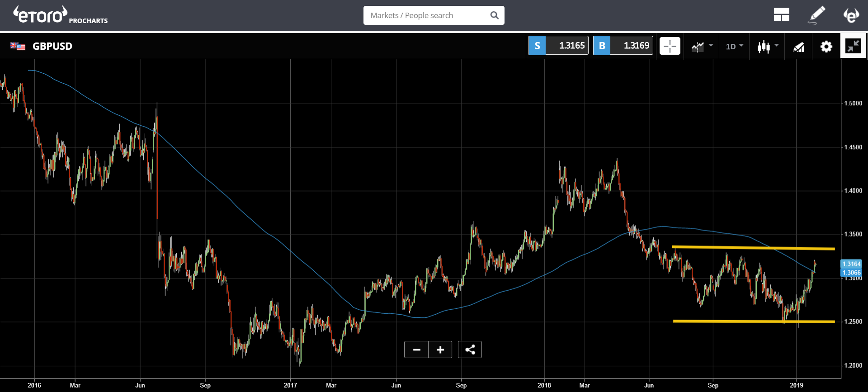The width and height of the screenshot is (868, 392).
Task: Click the eToro bull logo icon
Action: pos(851,15)
